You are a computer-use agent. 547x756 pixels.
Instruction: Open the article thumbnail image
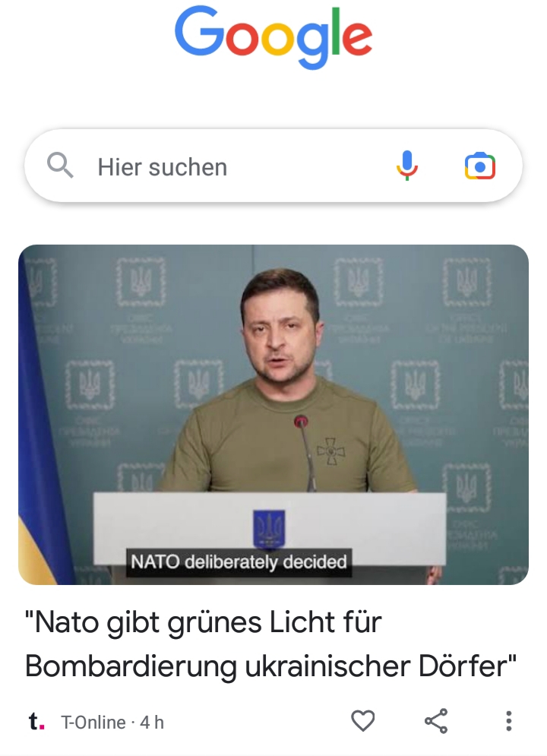coord(273,415)
